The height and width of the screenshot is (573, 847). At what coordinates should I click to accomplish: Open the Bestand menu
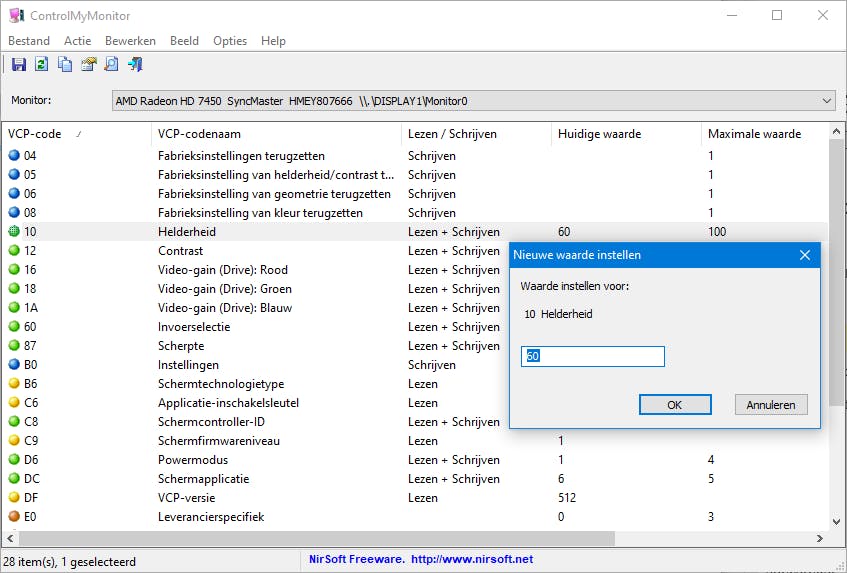(x=29, y=41)
